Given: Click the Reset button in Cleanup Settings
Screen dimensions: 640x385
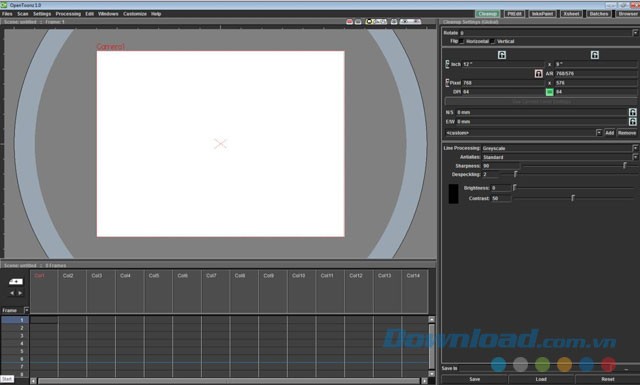Looking at the screenshot, I should pyautogui.click(x=608, y=379).
